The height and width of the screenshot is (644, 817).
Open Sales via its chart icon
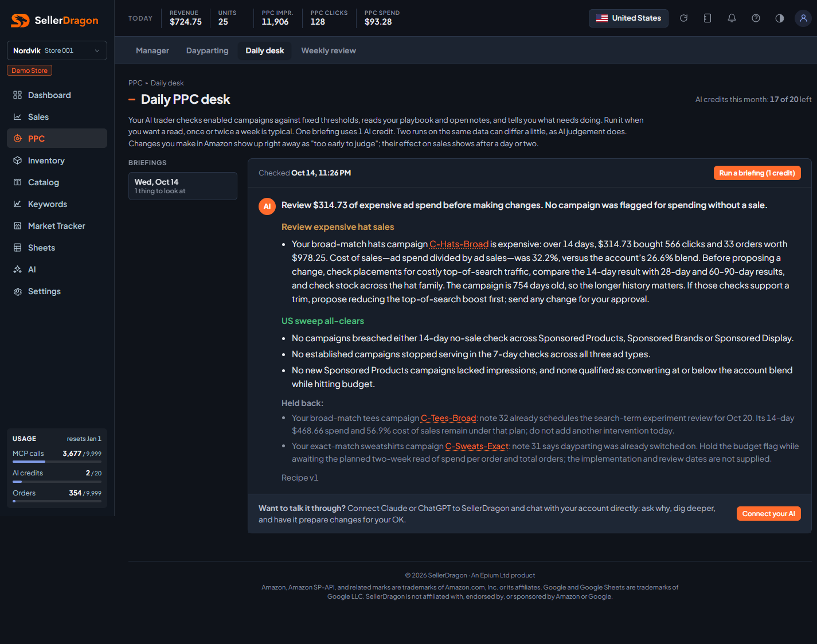(x=18, y=117)
